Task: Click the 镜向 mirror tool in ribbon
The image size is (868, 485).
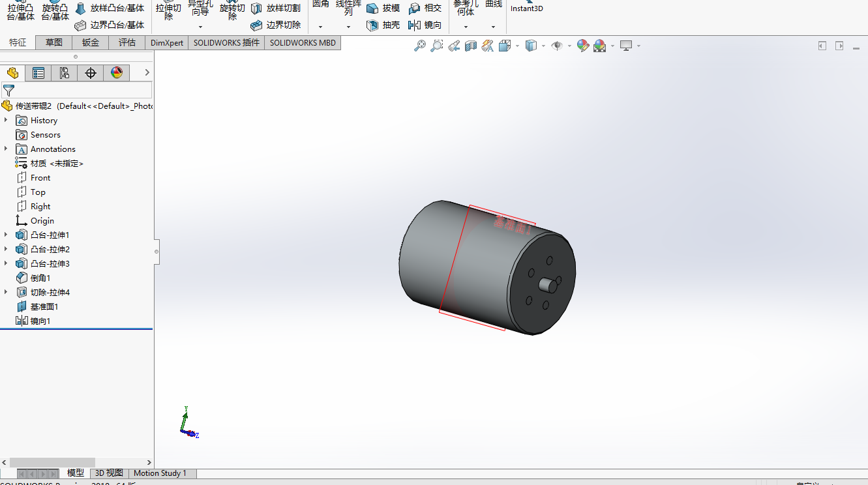Action: pos(425,25)
